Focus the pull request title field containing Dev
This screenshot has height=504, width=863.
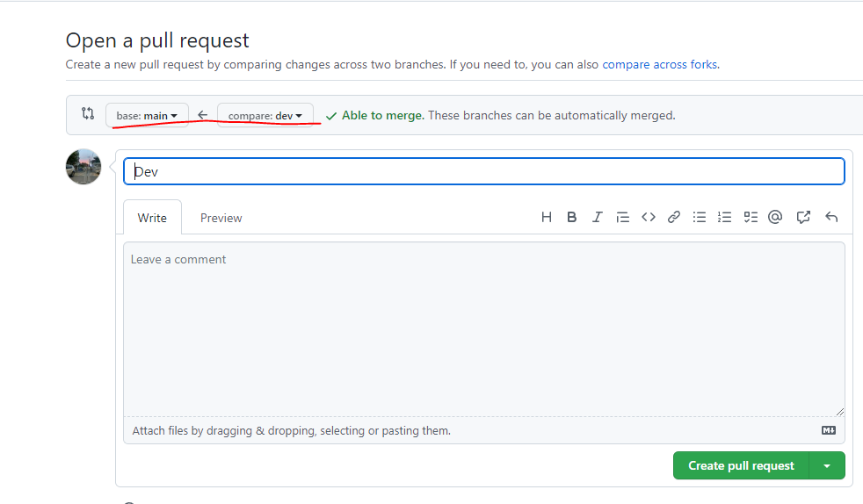point(483,171)
